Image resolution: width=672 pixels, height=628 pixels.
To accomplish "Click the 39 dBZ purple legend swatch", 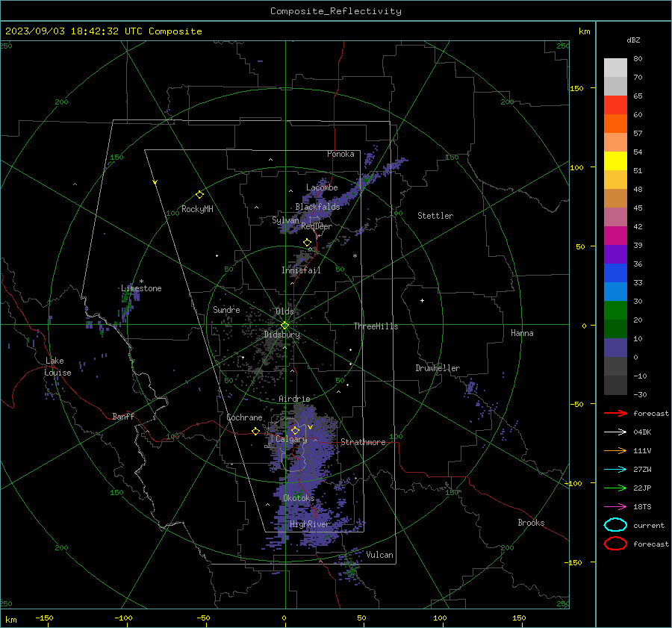I will 615,254.
